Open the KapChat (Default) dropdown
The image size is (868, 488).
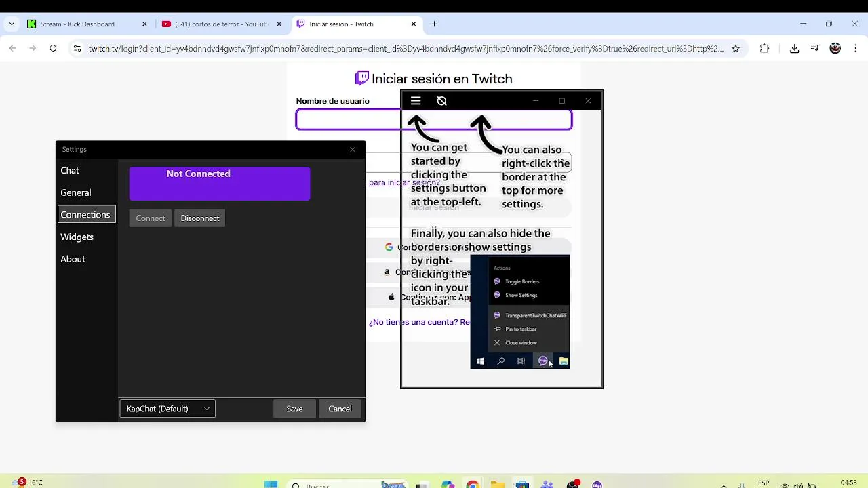click(x=167, y=409)
